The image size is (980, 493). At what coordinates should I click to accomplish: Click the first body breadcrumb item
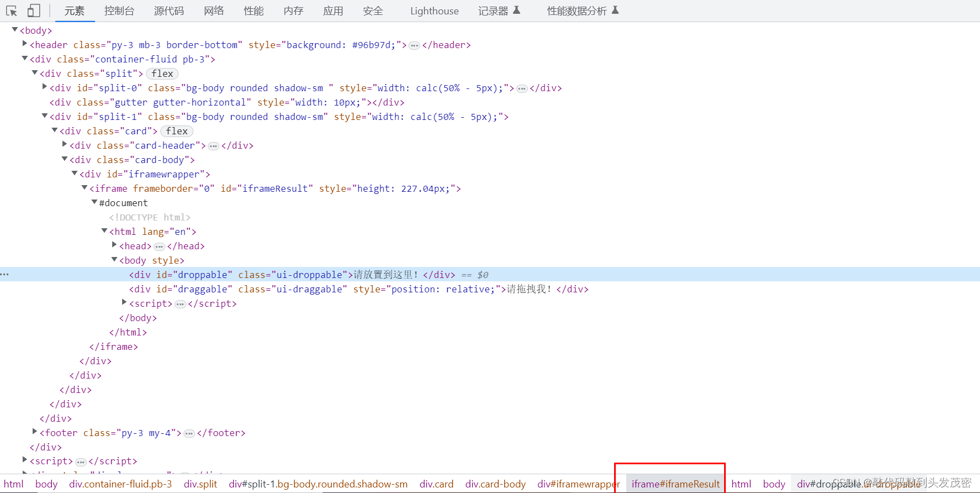tap(46, 484)
